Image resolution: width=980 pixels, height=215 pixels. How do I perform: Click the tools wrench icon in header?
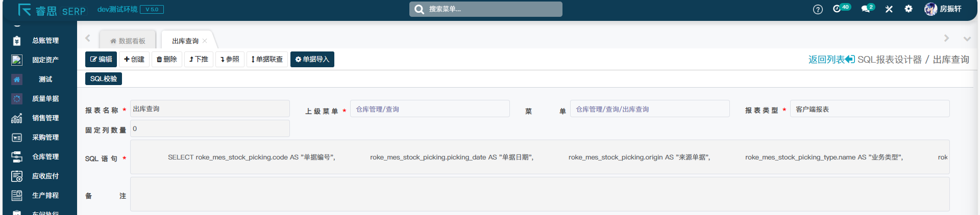tap(889, 9)
